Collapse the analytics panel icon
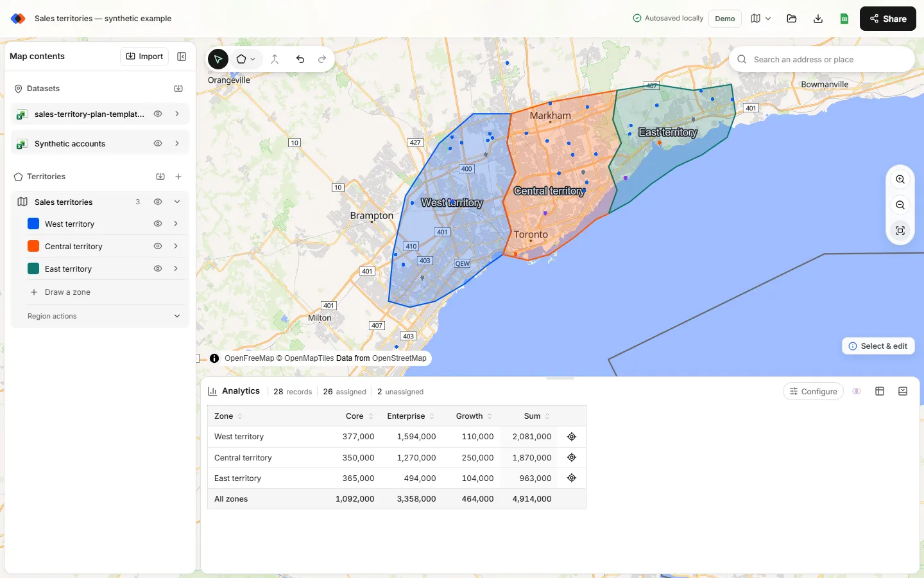 (903, 391)
